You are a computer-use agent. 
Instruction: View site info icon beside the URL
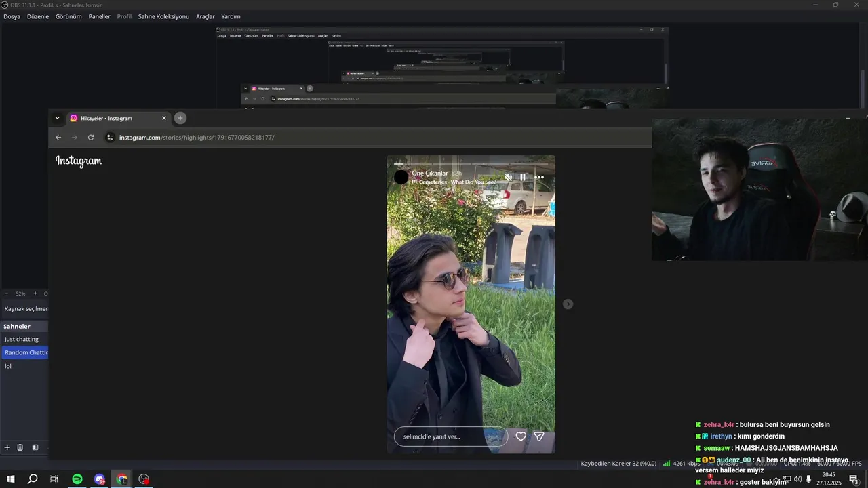pos(110,138)
